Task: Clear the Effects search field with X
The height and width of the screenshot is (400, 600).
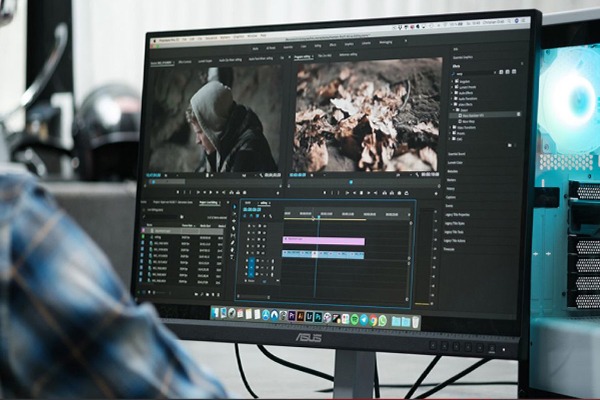Action: (x=494, y=72)
